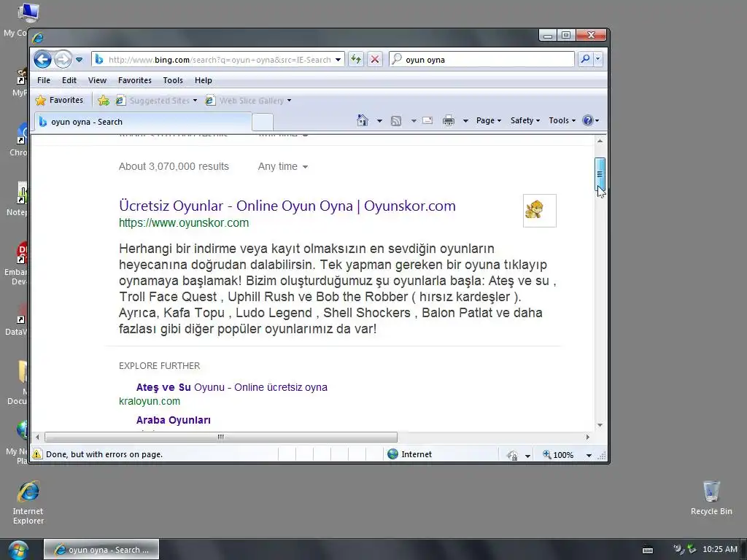This screenshot has width=747, height=560.
Task: Open search provider dropdown arrow
Action: 598,59
